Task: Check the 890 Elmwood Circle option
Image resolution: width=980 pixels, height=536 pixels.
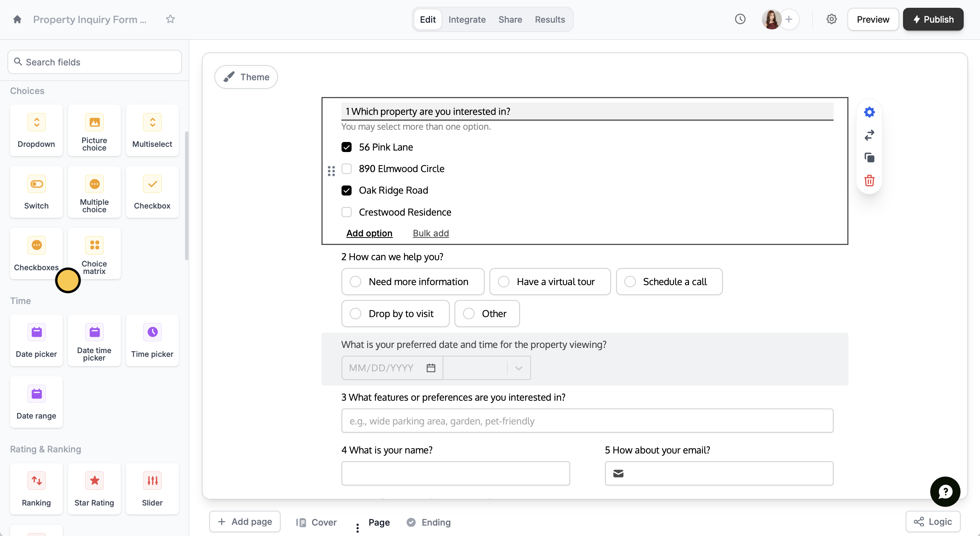Action: click(x=346, y=168)
